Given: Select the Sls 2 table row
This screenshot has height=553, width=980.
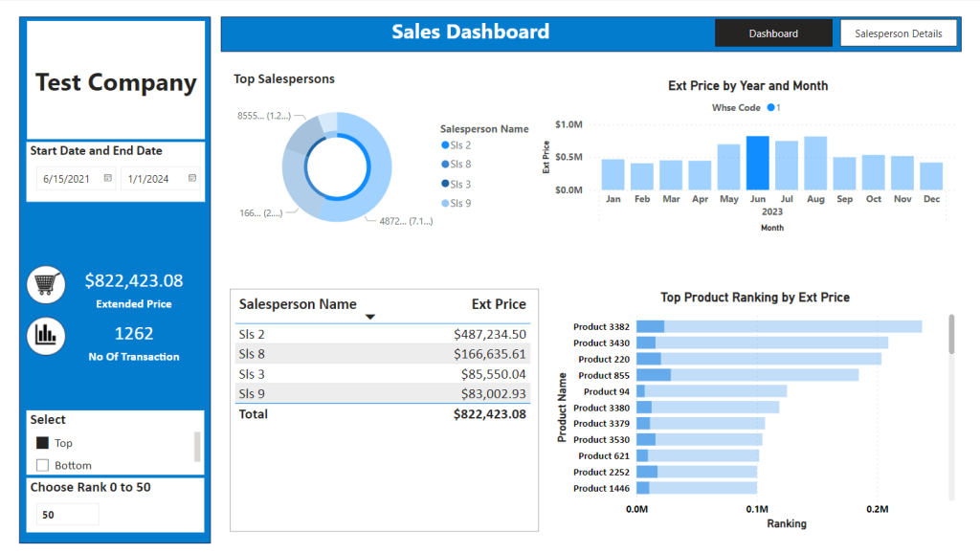Looking at the screenshot, I should click(x=383, y=334).
